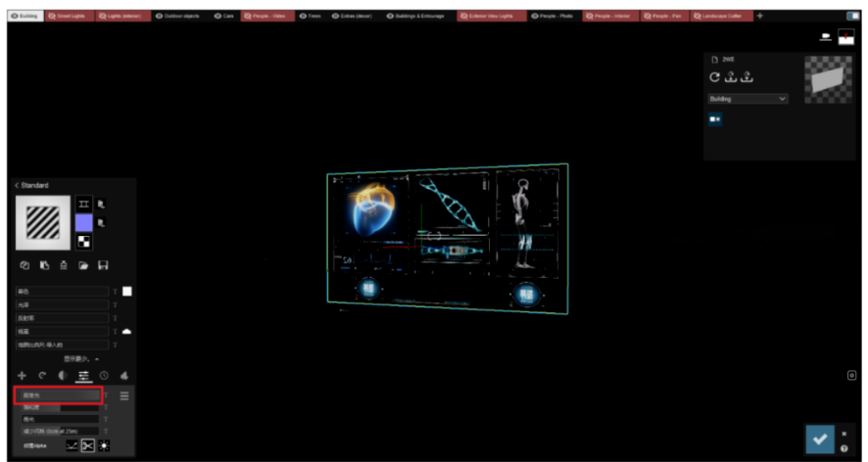Open the half-circle transparency tab
Viewport: 868px width, 462px height.
(x=63, y=376)
